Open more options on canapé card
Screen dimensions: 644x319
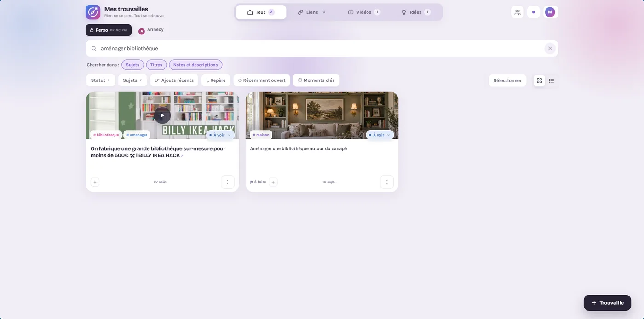coord(387,182)
